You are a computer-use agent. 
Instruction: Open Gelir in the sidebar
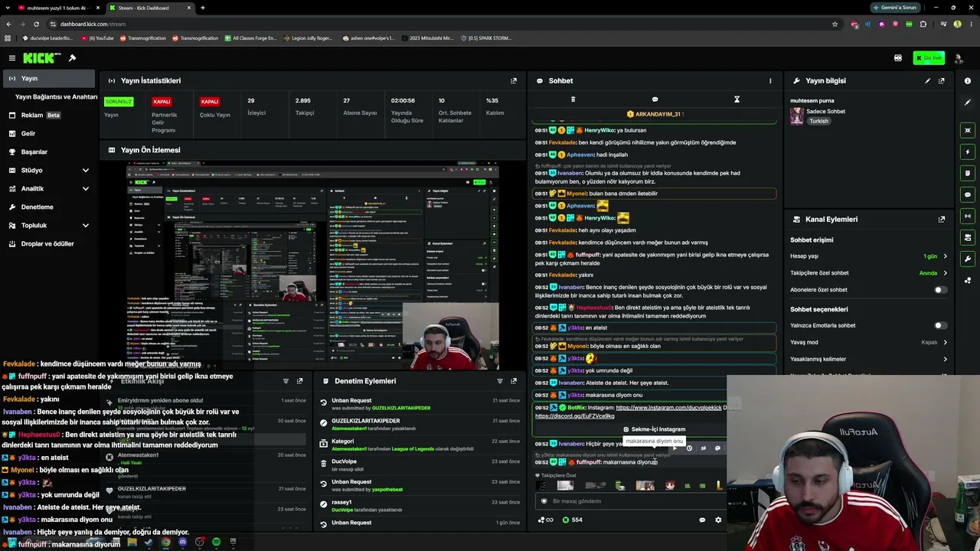click(49, 133)
